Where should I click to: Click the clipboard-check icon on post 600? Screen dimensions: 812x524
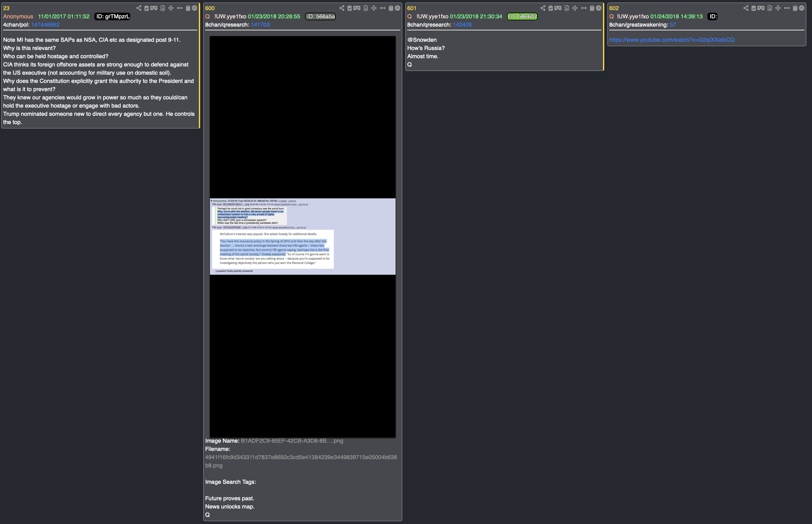349,8
